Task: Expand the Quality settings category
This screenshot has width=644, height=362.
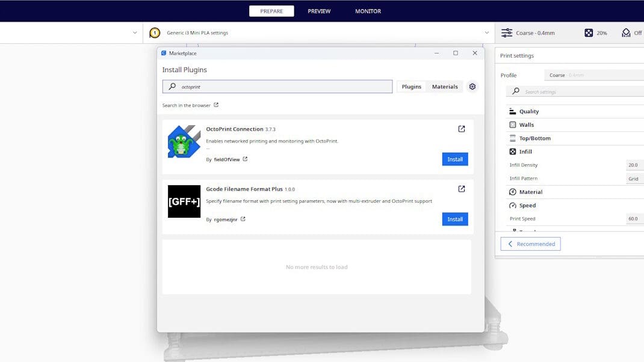Action: pyautogui.click(x=575, y=111)
